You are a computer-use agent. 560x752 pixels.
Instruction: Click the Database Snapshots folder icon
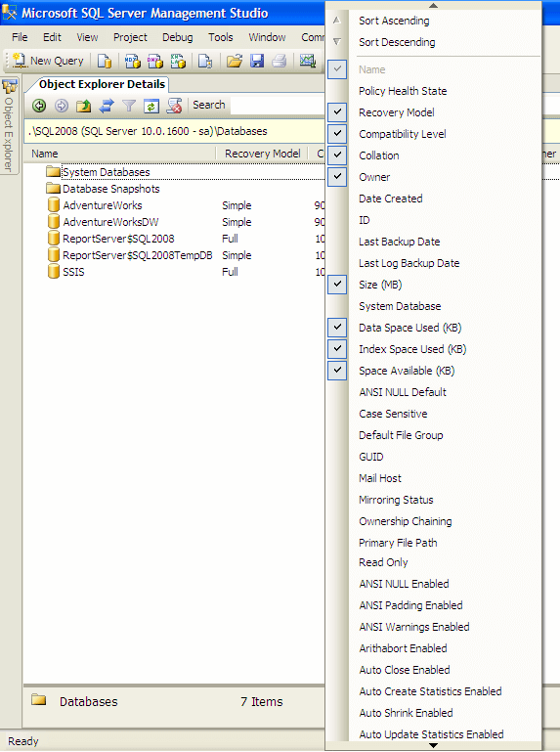[x=53, y=189]
